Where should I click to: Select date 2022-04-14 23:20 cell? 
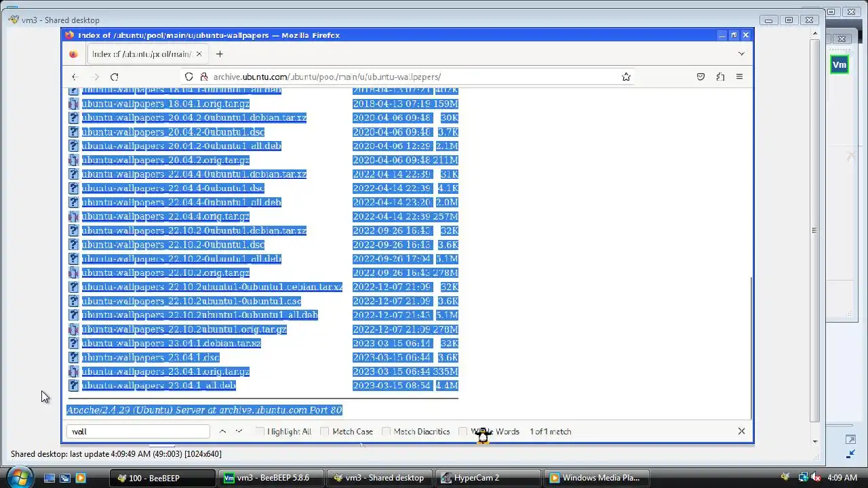(x=391, y=202)
